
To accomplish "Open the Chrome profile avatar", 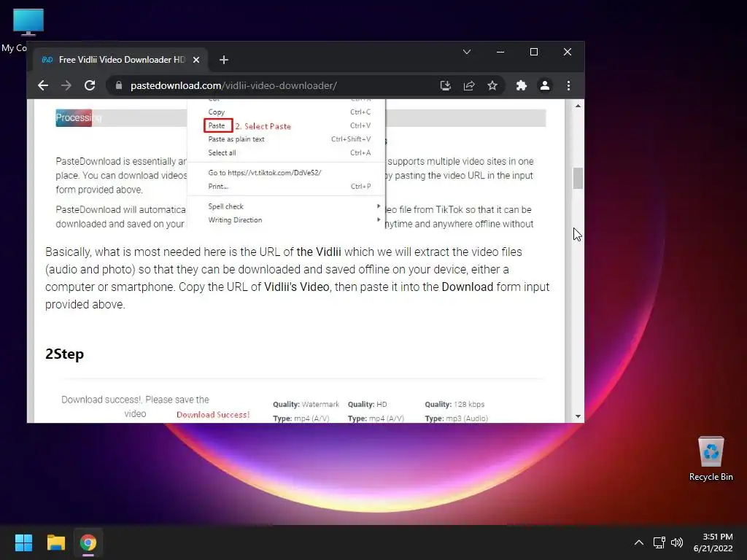I will 544,86.
